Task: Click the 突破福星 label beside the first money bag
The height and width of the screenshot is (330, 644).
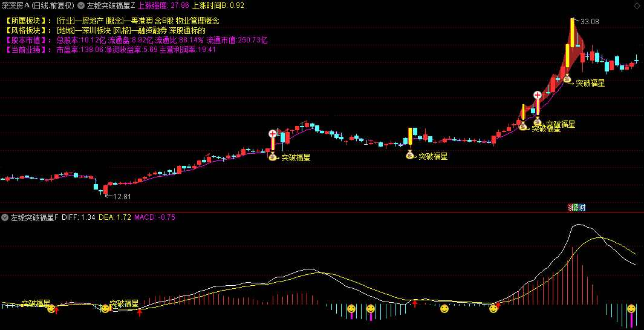Action: point(296,157)
